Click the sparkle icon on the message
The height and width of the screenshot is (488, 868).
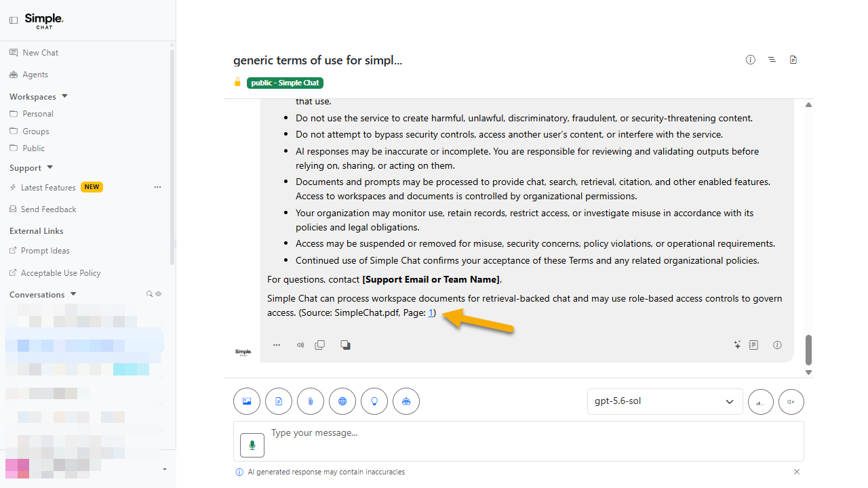(737, 345)
